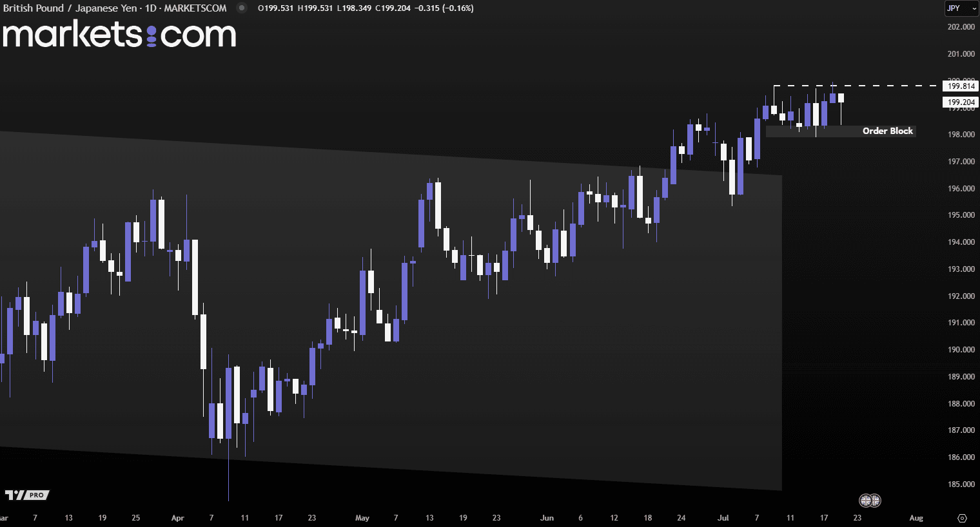The height and width of the screenshot is (527, 980).
Task: Click the Apr label on time axis
Action: tap(178, 518)
